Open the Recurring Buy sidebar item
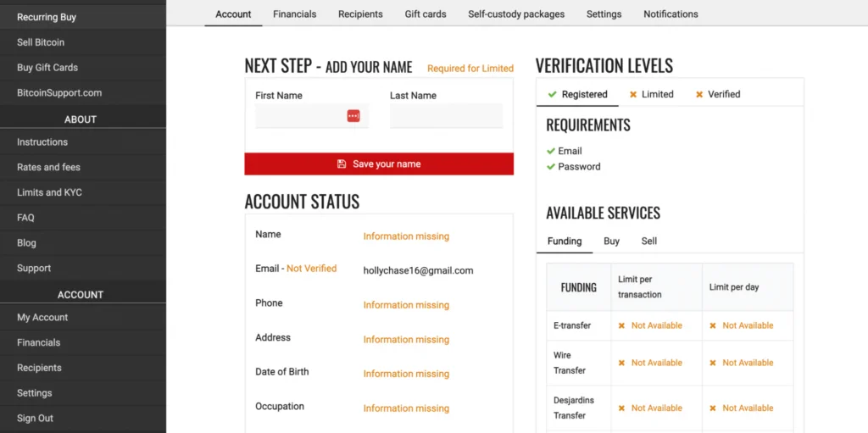Image resolution: width=868 pixels, height=433 pixels. coord(83,17)
